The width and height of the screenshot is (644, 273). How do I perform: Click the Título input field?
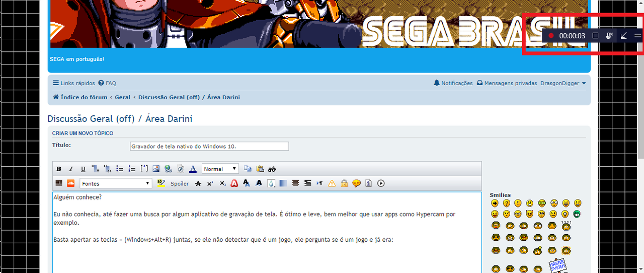point(209,146)
